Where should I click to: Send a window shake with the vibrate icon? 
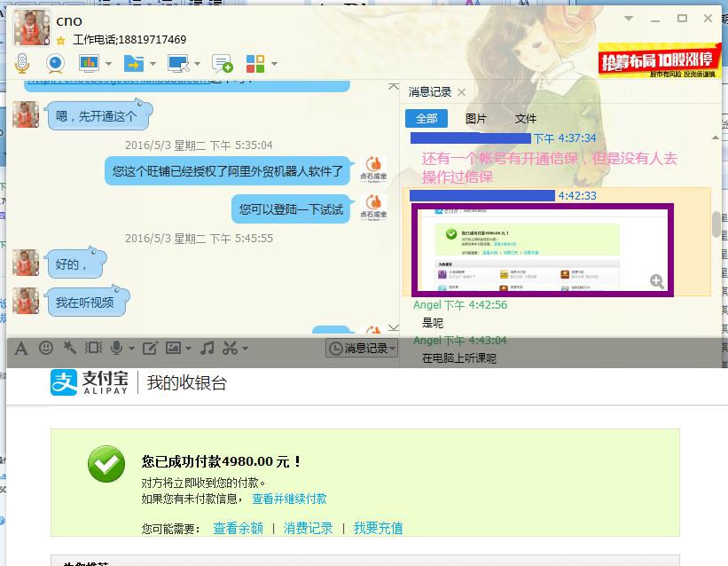93,348
